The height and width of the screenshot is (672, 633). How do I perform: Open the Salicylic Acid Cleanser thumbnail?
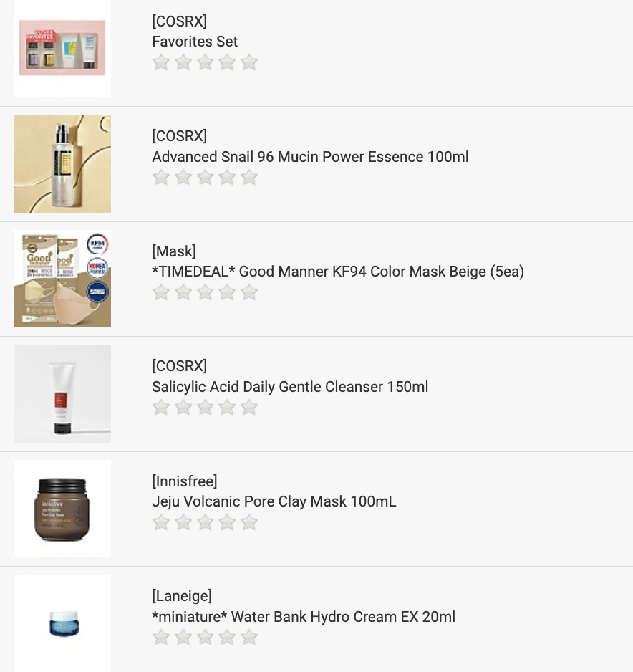pos(62,394)
